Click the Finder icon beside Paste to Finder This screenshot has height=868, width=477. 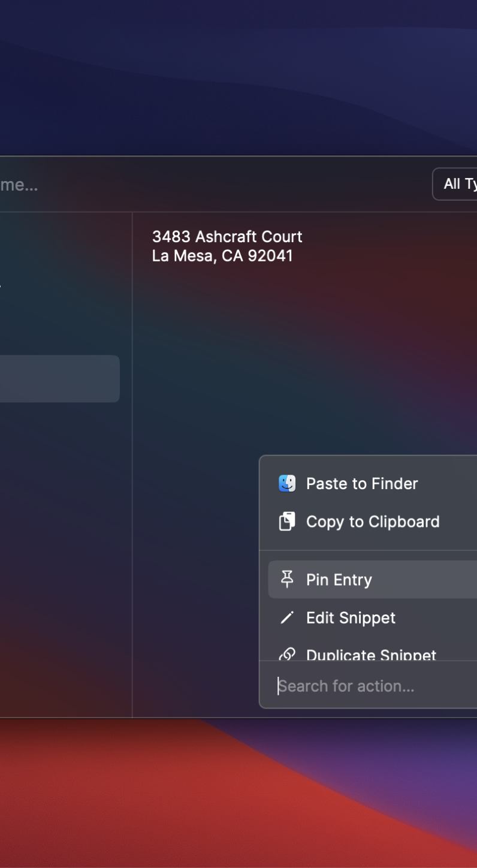[x=287, y=483]
